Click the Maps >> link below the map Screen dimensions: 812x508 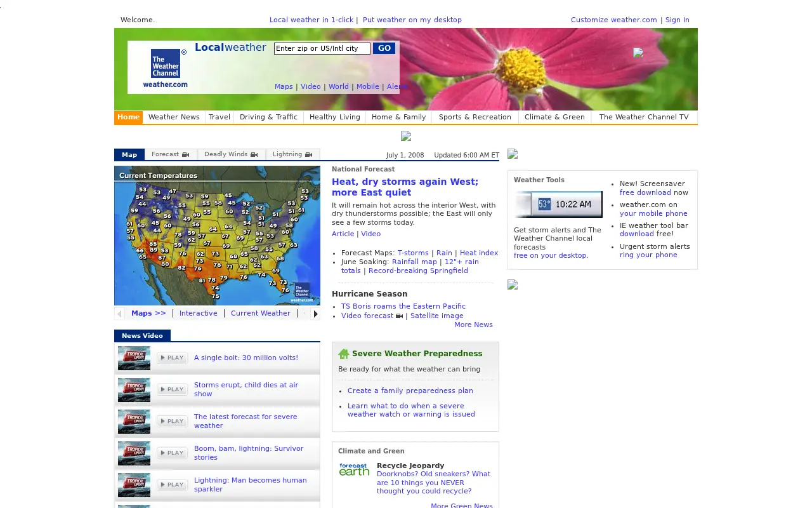point(148,313)
